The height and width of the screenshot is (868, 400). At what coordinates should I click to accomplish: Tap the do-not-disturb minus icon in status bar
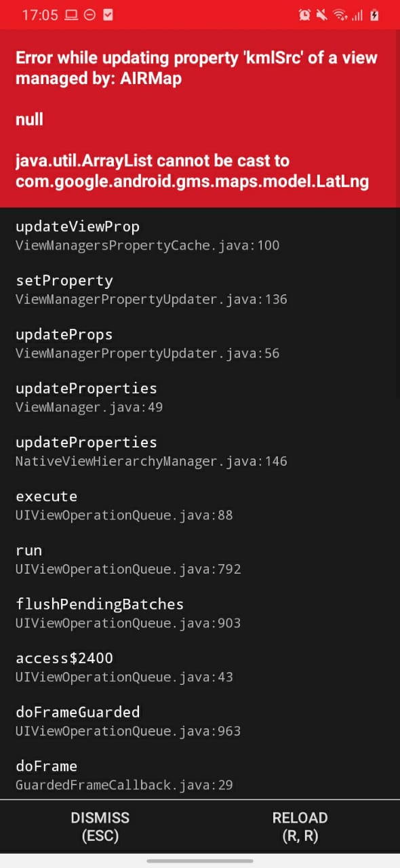pyautogui.click(x=89, y=14)
